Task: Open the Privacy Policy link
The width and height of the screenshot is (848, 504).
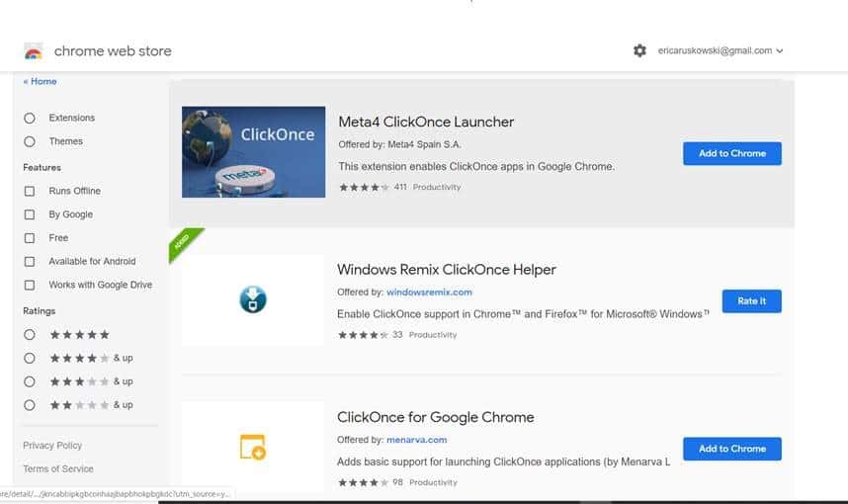Action: (x=52, y=446)
